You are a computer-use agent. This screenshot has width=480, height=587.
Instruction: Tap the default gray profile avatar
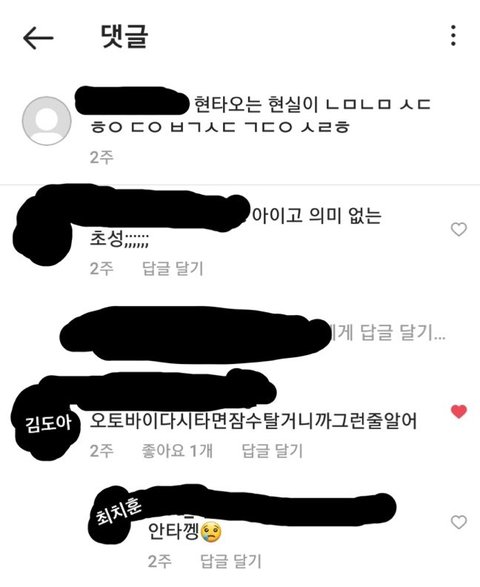click(x=47, y=121)
